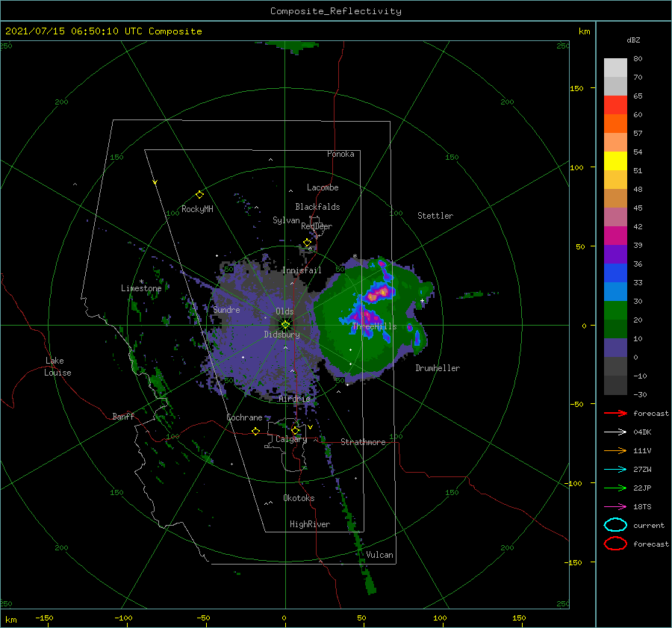Click the magenta storm core above ThreeHills
The height and width of the screenshot is (628, 672).
click(x=379, y=293)
